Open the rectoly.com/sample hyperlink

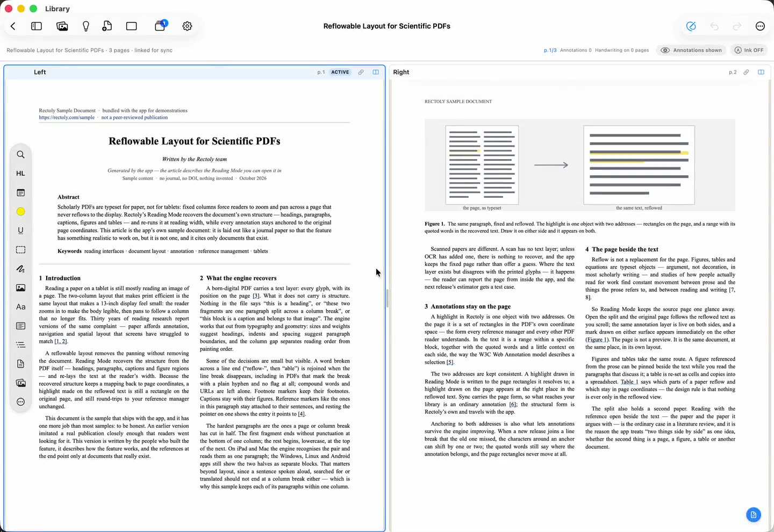click(x=67, y=117)
